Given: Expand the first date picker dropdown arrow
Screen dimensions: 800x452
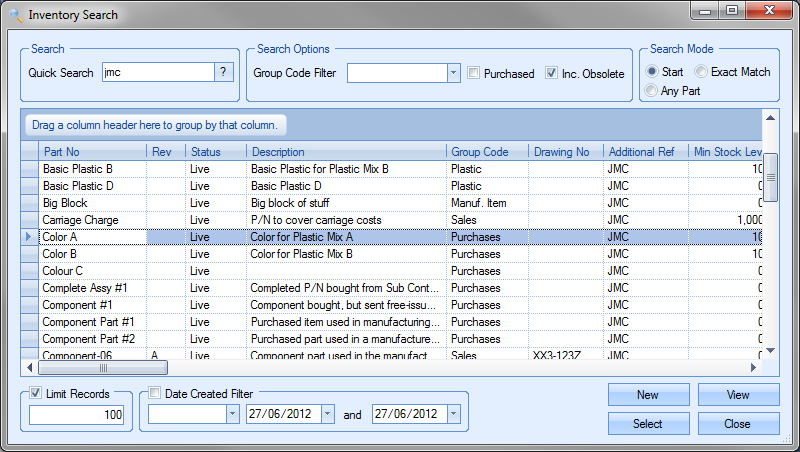Looking at the screenshot, I should tap(327, 414).
